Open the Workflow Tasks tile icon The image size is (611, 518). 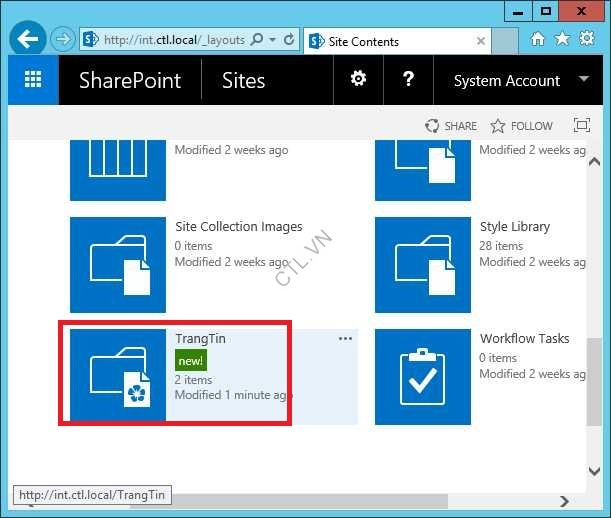click(x=422, y=376)
